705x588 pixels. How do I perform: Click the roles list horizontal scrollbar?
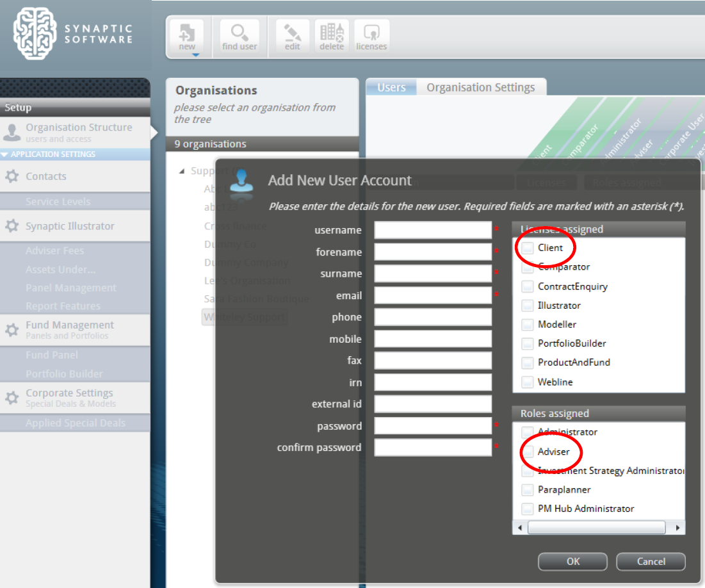pos(596,527)
